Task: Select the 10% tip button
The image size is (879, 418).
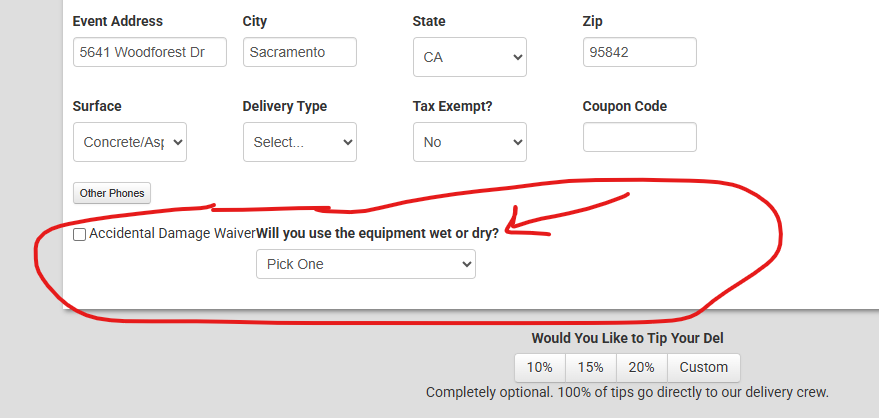Action: [x=540, y=367]
